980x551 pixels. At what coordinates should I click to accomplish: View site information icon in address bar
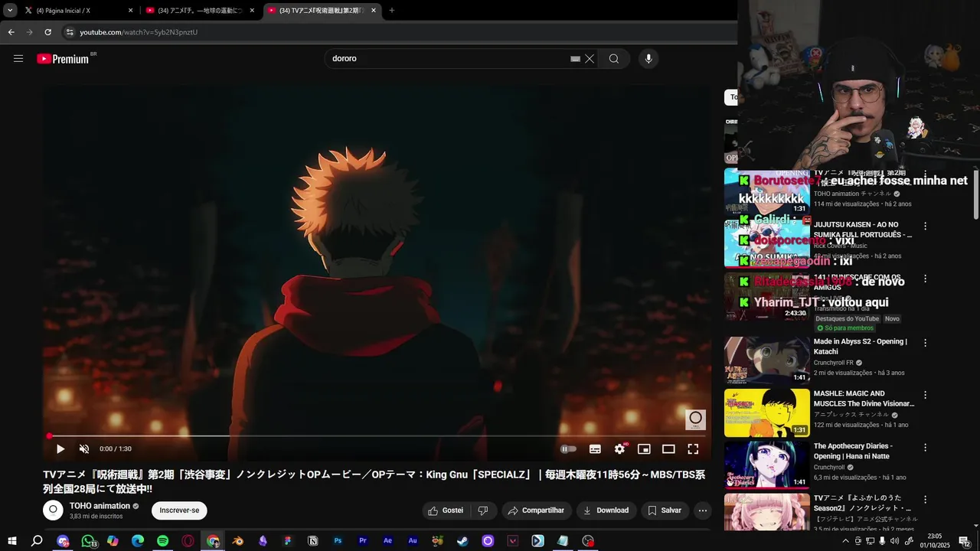click(70, 32)
